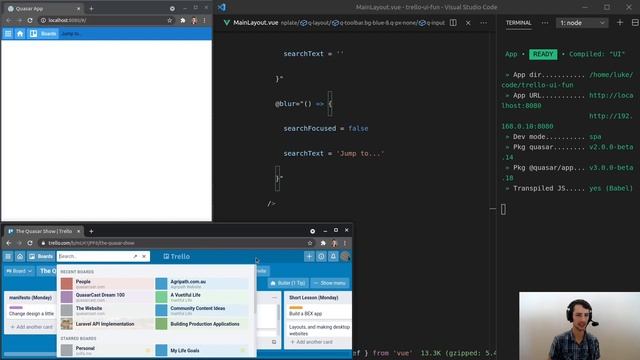Bookmark the Trello page with the star icon
The height and width of the screenshot is (360, 640).
click(x=310, y=243)
